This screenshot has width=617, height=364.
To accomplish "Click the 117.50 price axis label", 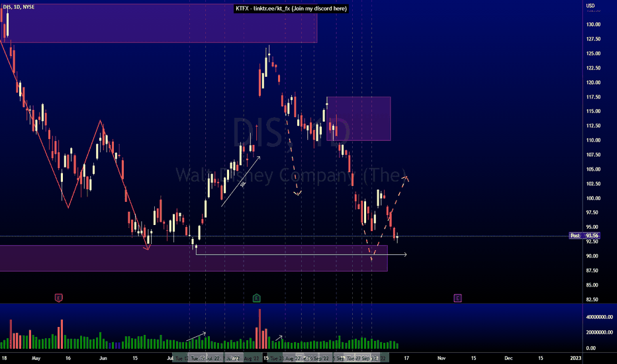I will (593, 97).
